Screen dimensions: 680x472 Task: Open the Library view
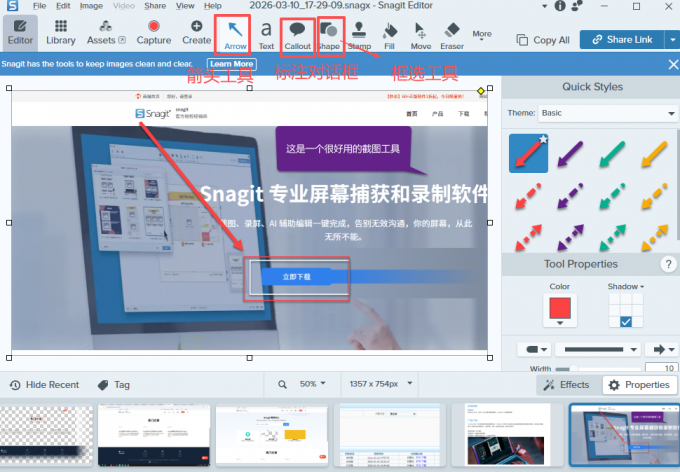(61, 33)
